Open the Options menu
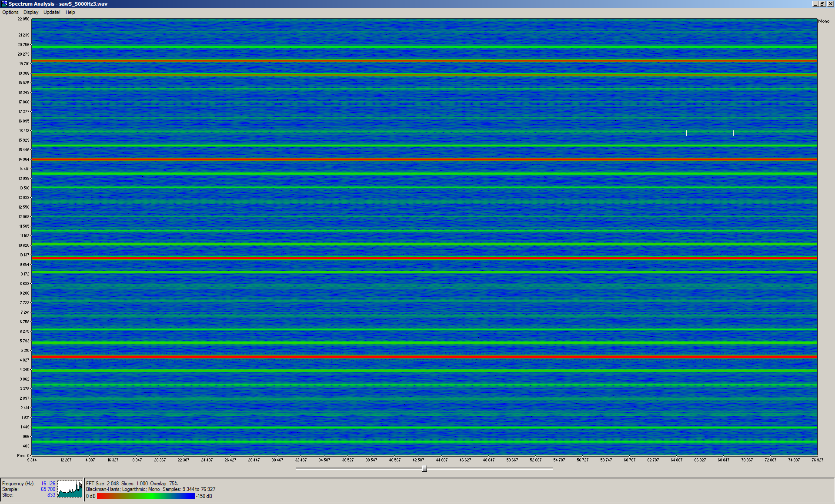The width and height of the screenshot is (835, 504). (x=10, y=12)
